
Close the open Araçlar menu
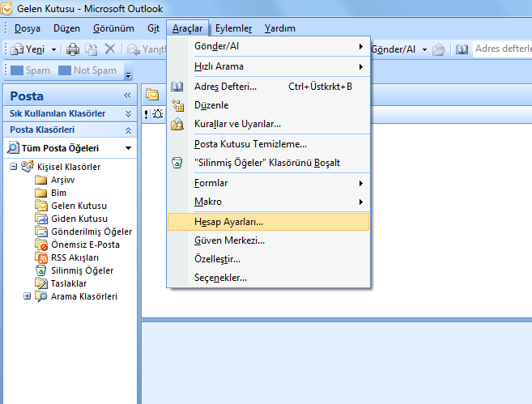tap(187, 28)
